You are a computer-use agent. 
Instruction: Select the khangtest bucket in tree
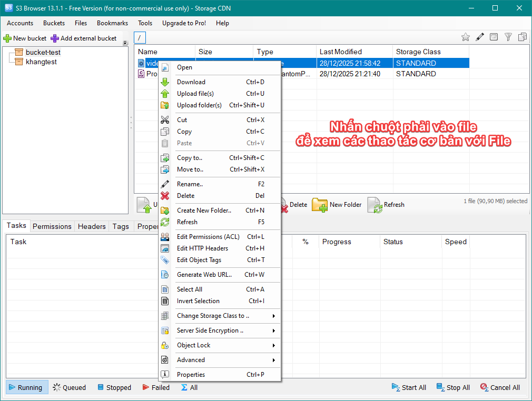tap(41, 62)
